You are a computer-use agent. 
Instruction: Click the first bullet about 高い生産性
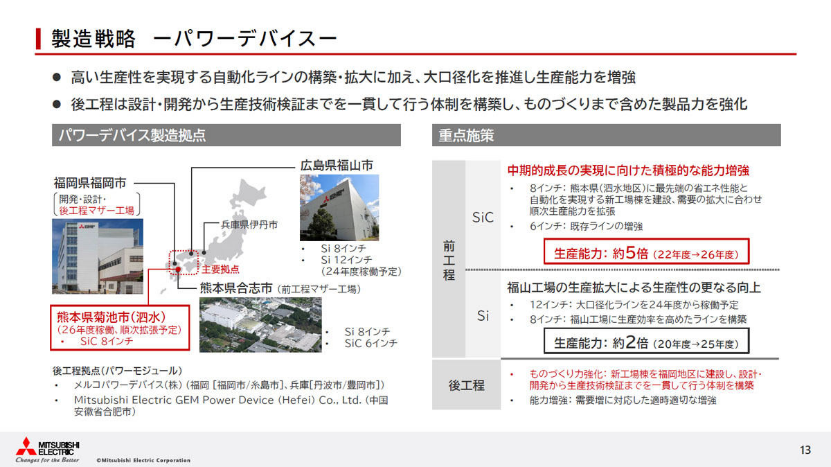click(353, 77)
